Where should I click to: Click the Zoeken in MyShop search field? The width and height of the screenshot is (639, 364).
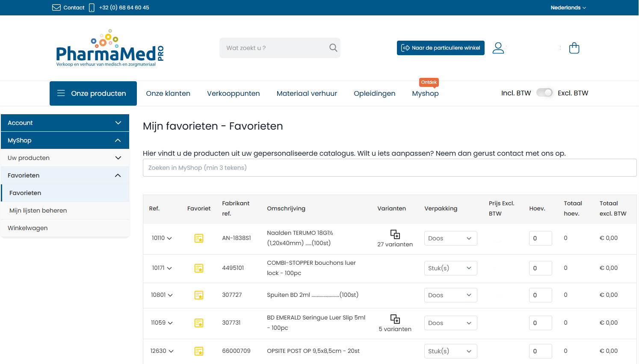coord(389,168)
